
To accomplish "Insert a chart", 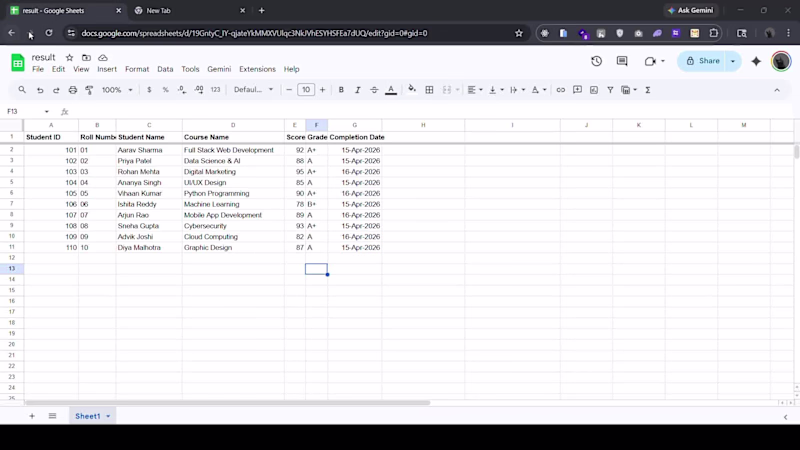I will click(x=594, y=90).
